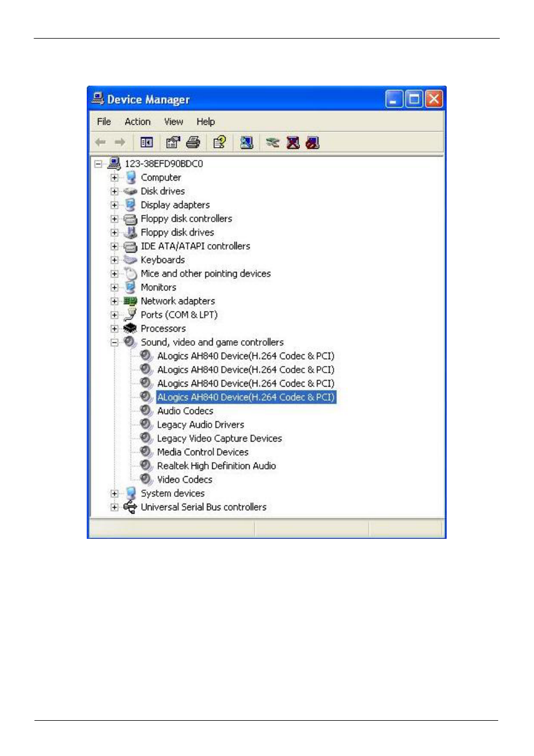Click the Print toolbar icon
This screenshot has height=756, width=534.
193,143
